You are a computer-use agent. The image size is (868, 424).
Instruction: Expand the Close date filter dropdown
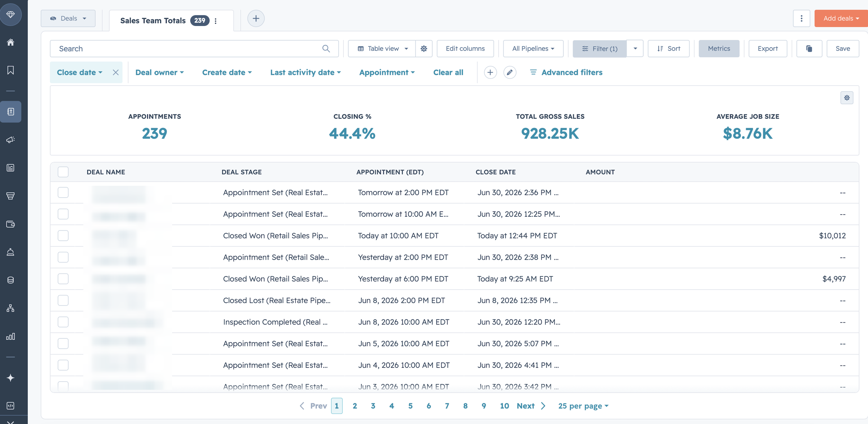[x=80, y=72]
